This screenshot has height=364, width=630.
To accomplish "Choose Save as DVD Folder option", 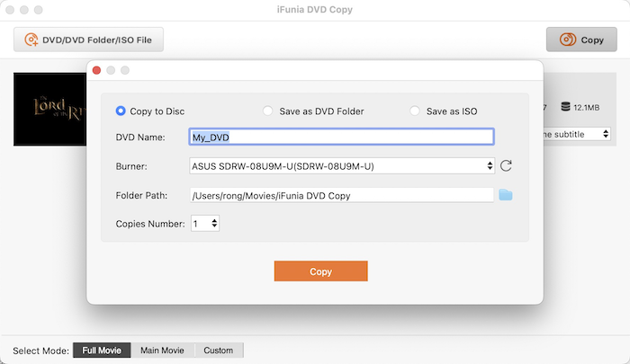I will (x=267, y=111).
